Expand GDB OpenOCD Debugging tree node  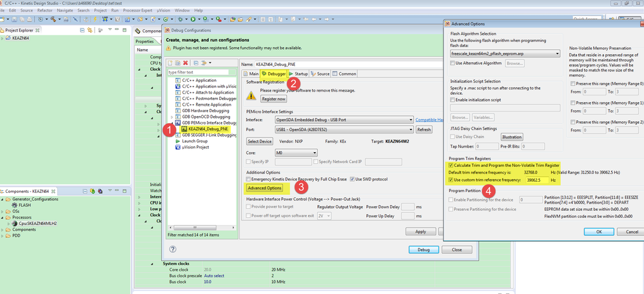click(x=171, y=117)
